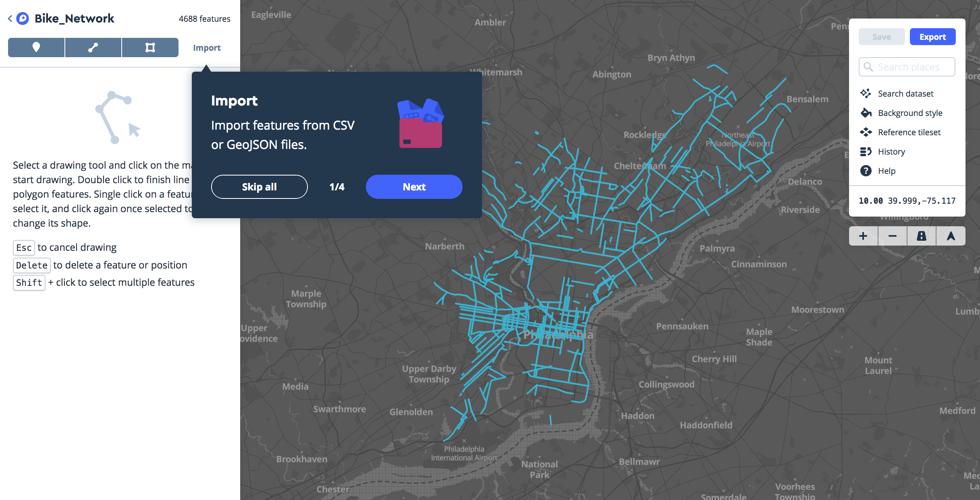The width and height of the screenshot is (980, 500).
Task: Click the Search dataset icon
Action: [866, 93]
